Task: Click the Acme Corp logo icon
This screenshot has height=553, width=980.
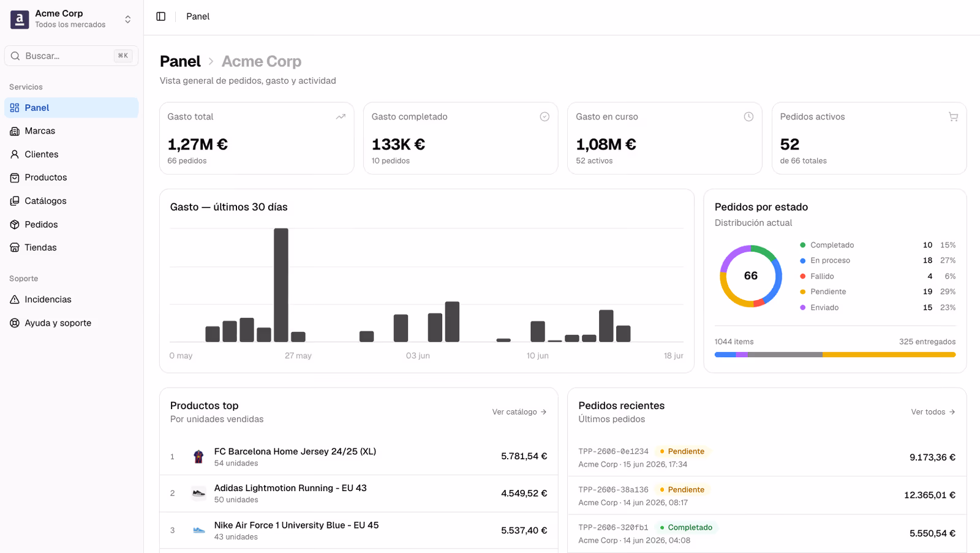Action: coord(20,20)
